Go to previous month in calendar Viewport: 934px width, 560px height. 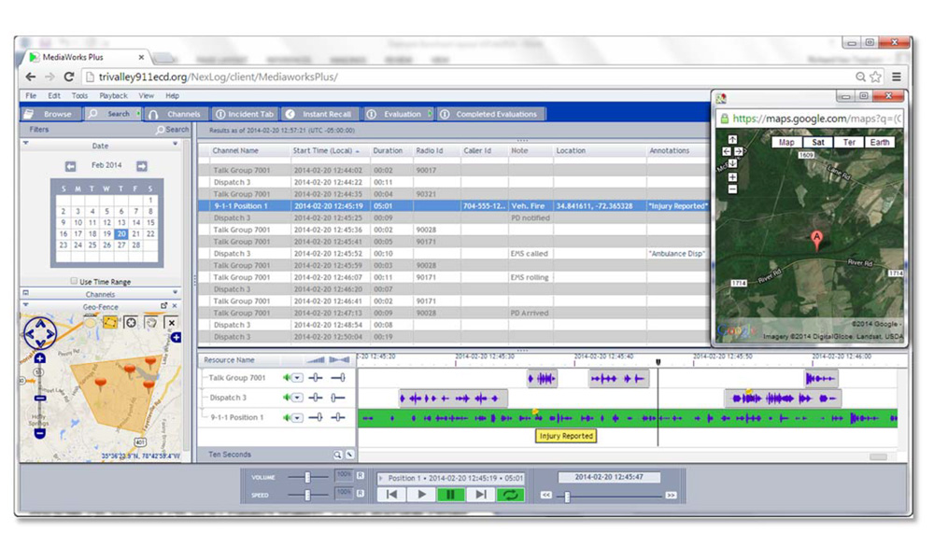click(70, 166)
